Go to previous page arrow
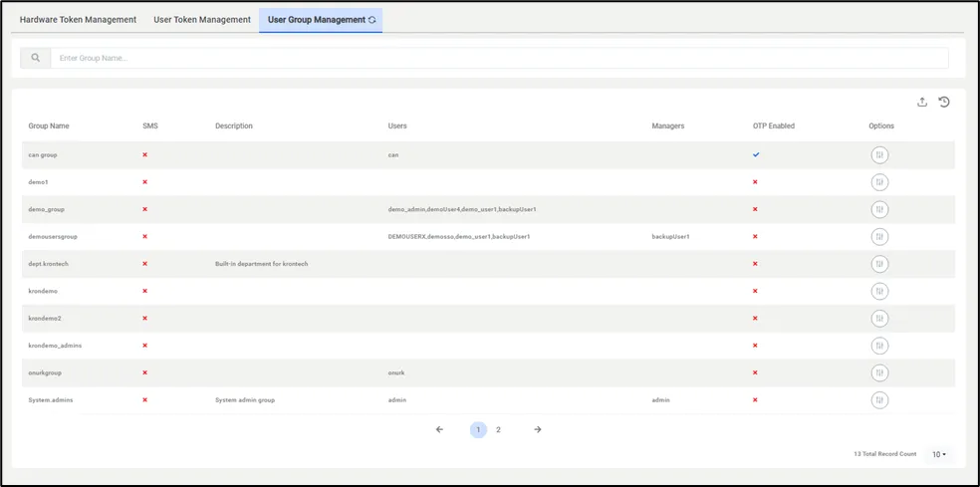The width and height of the screenshot is (980, 487). (x=439, y=429)
